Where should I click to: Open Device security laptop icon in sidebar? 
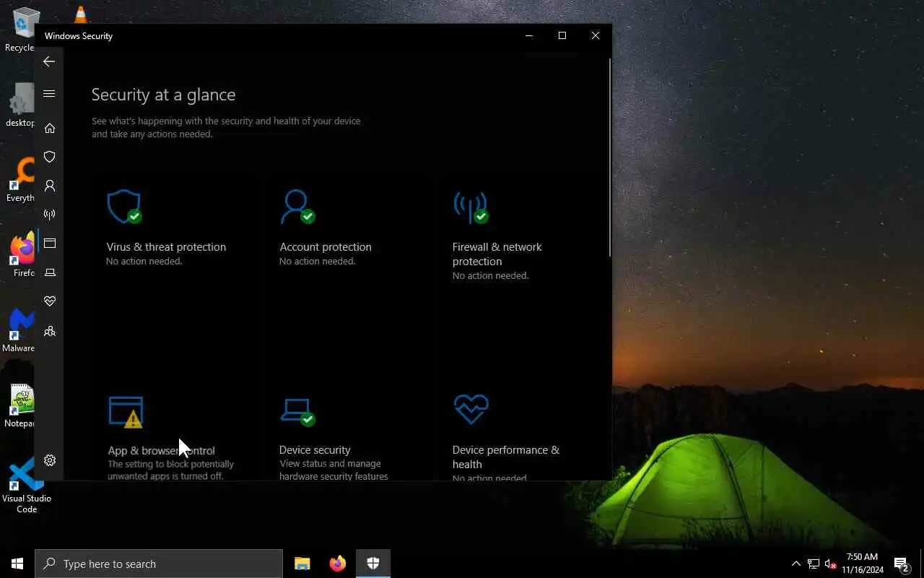point(50,272)
